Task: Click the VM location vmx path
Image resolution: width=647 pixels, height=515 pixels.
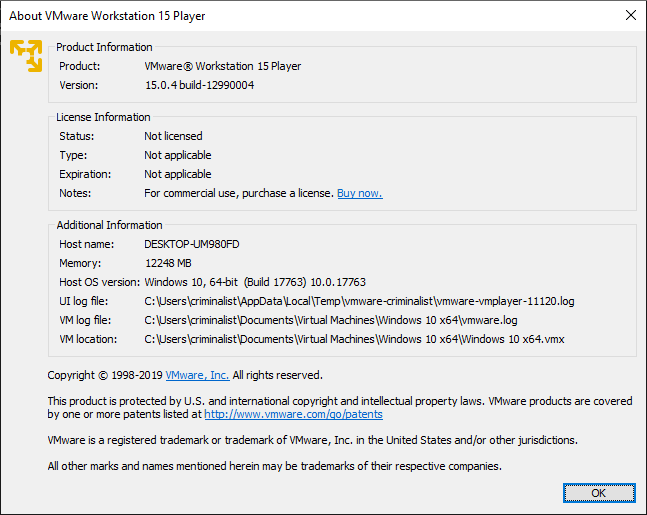Action: [354, 339]
